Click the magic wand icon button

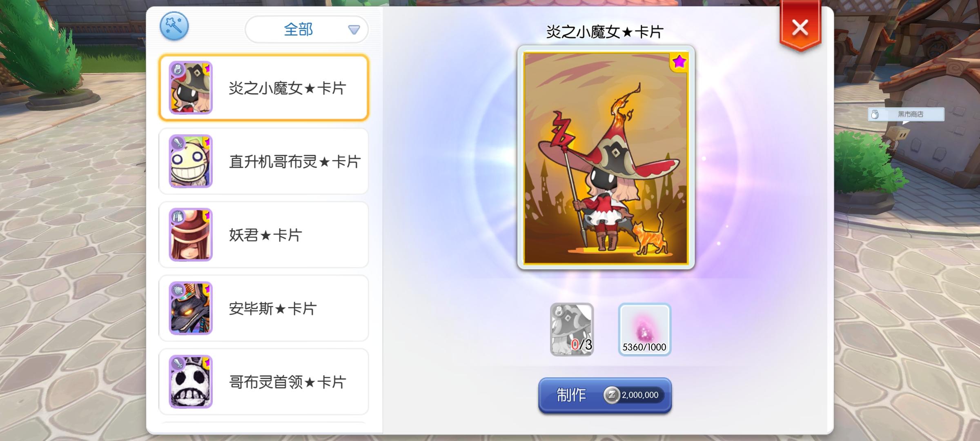[x=174, y=27]
